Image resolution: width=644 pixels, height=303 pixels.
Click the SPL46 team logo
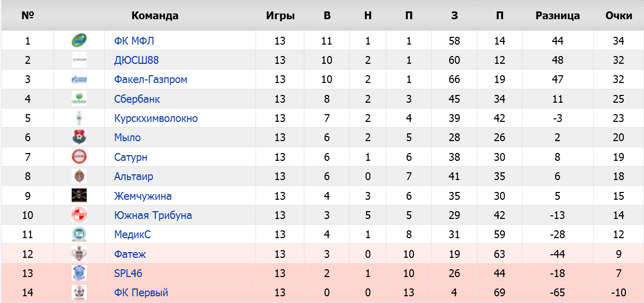click(x=79, y=273)
